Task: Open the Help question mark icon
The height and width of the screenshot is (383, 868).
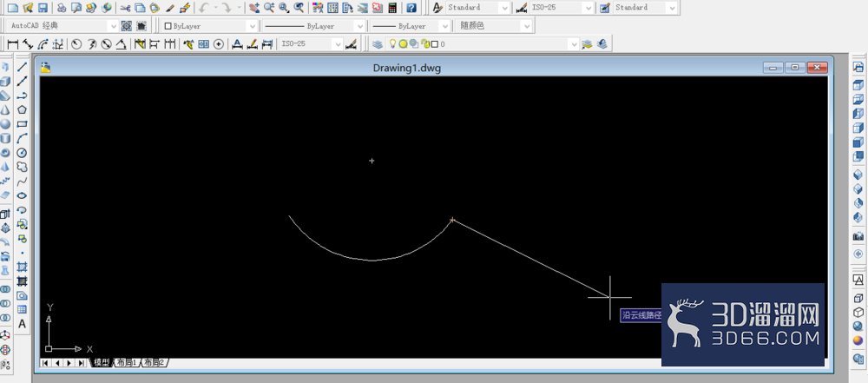Action: (411, 8)
